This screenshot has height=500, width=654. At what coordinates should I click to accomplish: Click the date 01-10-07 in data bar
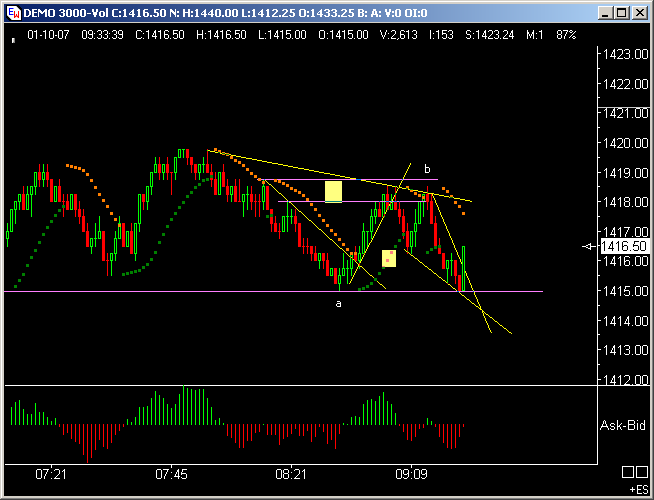48,35
